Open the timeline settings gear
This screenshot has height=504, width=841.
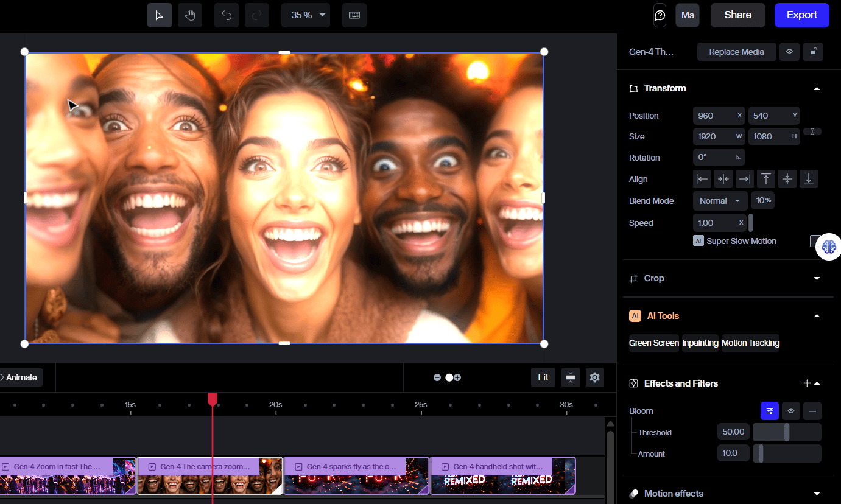[594, 377]
